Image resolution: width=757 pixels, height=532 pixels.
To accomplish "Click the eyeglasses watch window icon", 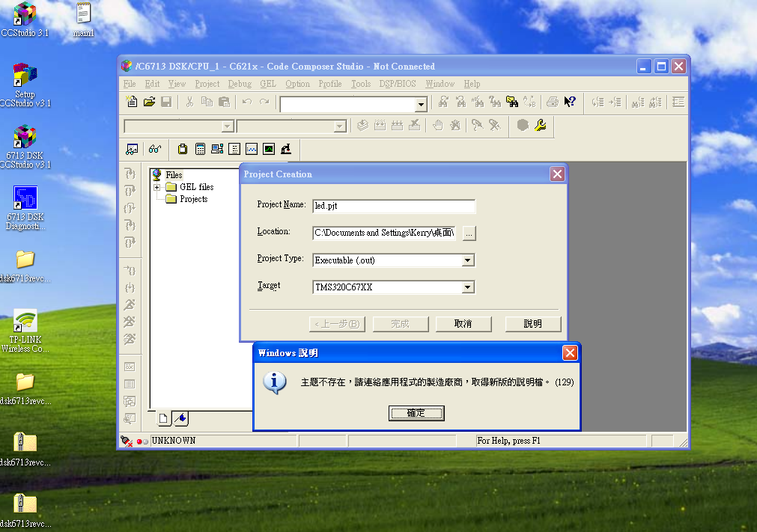I will coord(154,149).
